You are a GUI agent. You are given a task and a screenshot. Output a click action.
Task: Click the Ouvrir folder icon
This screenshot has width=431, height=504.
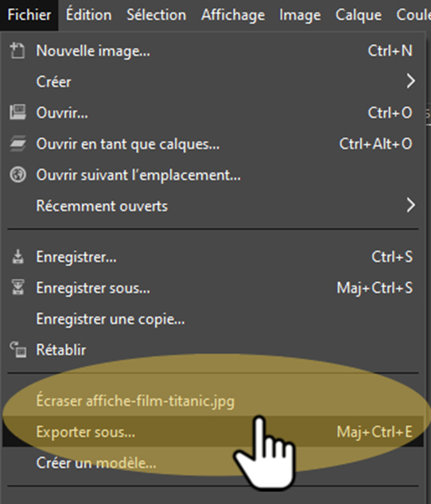17,113
